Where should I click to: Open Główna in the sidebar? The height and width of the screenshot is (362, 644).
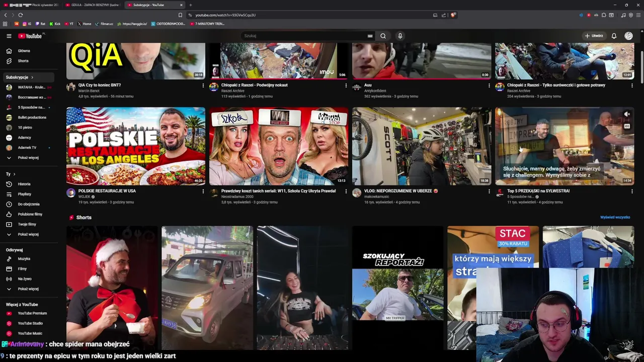pos(28,51)
